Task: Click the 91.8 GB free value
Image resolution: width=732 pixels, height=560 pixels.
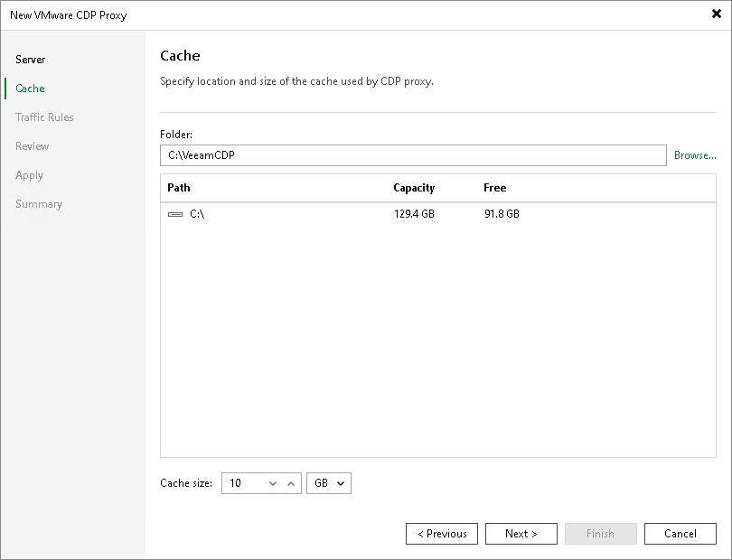Action: pyautogui.click(x=502, y=214)
